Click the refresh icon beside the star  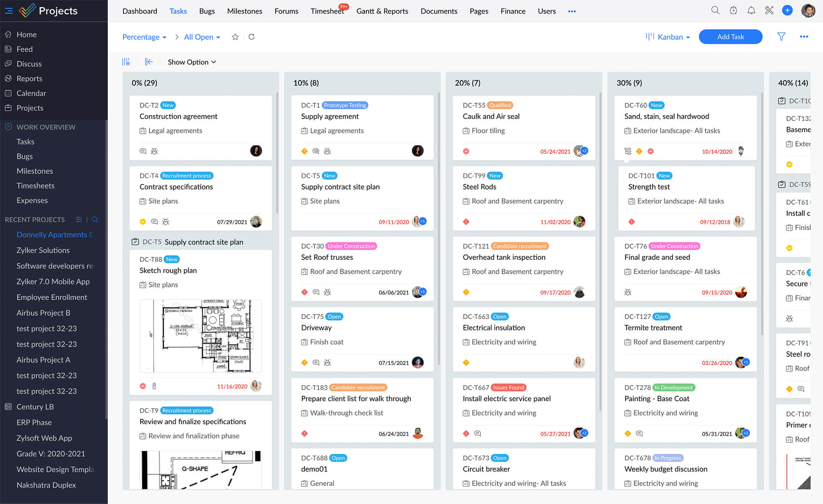tap(251, 37)
